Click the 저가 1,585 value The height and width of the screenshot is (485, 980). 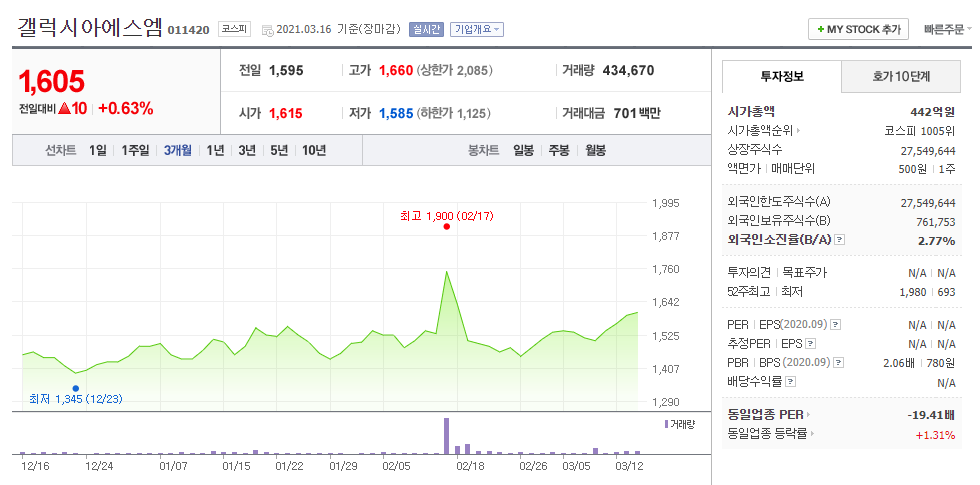click(396, 114)
